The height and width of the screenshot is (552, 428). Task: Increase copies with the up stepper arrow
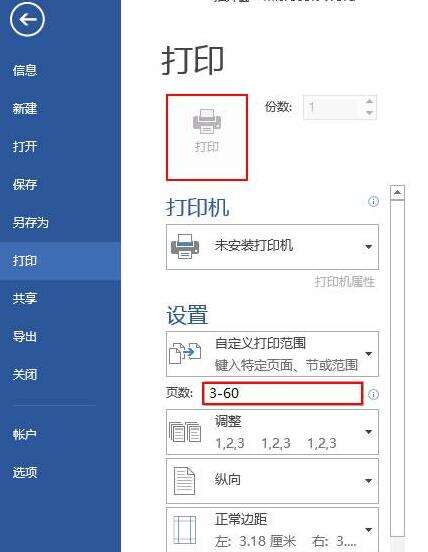point(369,101)
